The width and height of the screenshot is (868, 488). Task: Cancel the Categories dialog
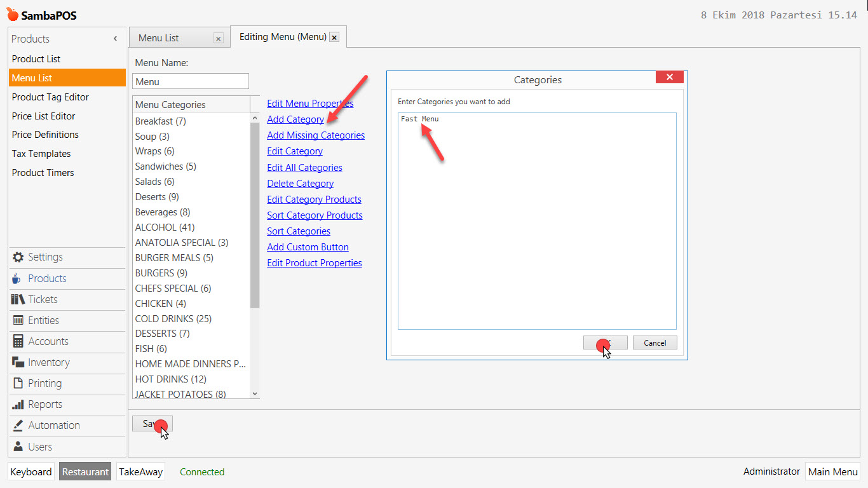[x=655, y=343]
